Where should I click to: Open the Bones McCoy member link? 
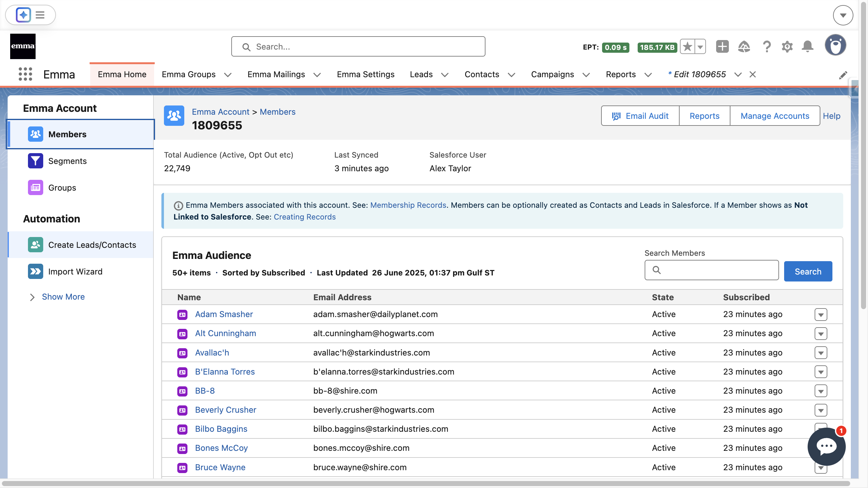(x=221, y=448)
